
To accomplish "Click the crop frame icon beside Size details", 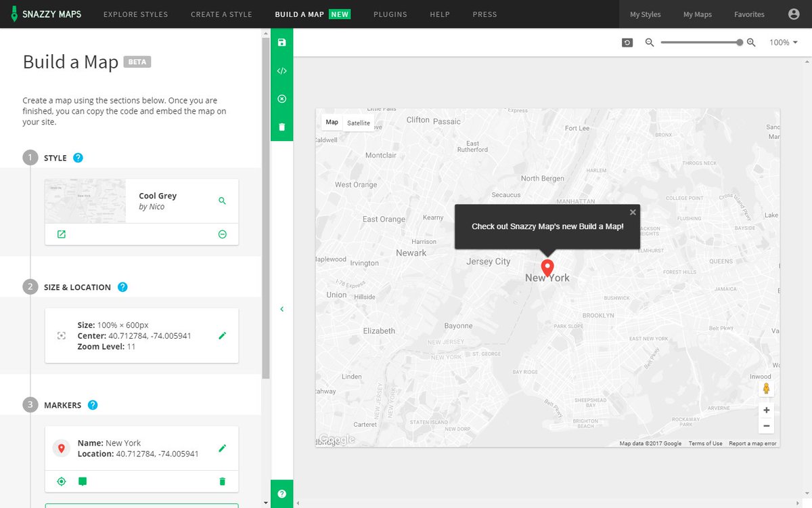I will pyautogui.click(x=62, y=335).
